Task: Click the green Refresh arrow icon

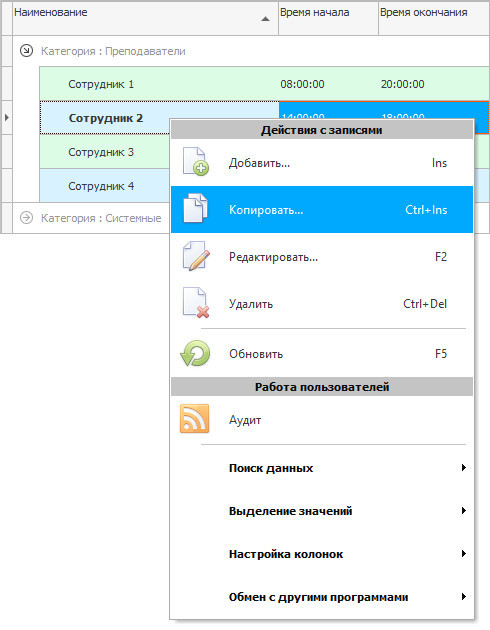Action: tap(195, 354)
